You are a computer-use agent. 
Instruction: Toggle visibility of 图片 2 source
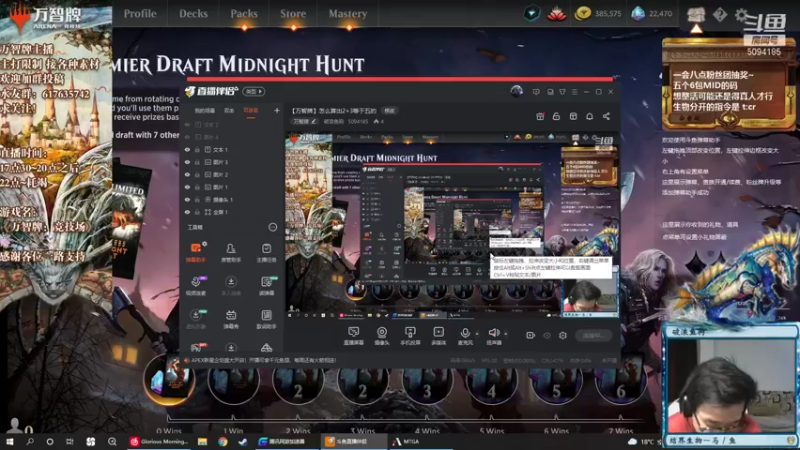tap(187, 174)
